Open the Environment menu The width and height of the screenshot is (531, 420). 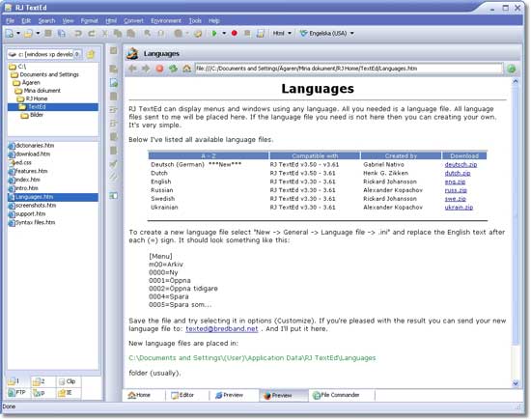coord(166,20)
